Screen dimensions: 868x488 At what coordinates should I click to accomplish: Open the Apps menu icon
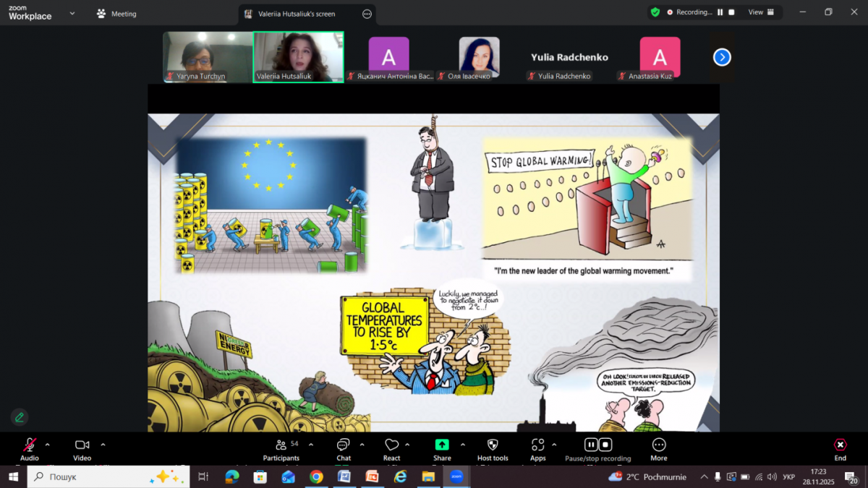[537, 445]
